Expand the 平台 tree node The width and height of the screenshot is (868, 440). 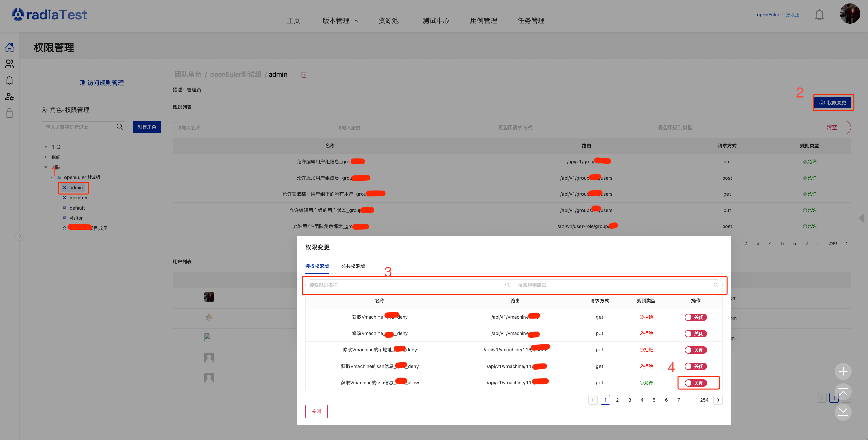click(x=46, y=147)
